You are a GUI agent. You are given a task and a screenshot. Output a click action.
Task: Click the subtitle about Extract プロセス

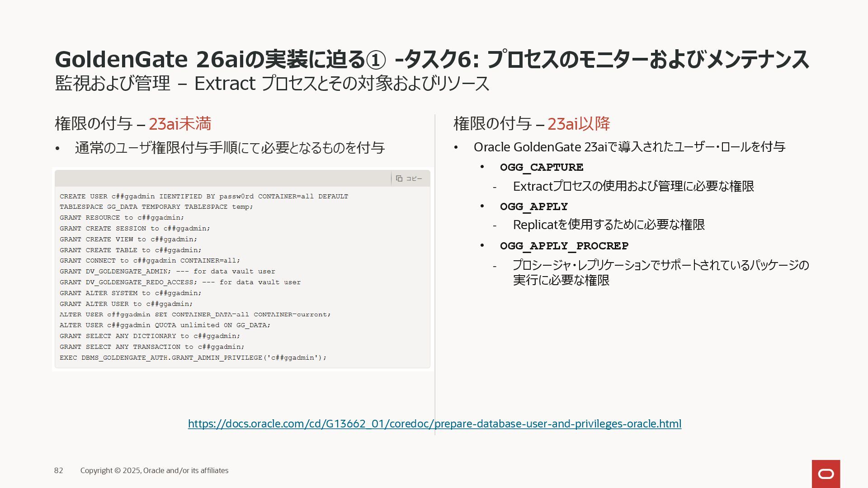pos(272,84)
